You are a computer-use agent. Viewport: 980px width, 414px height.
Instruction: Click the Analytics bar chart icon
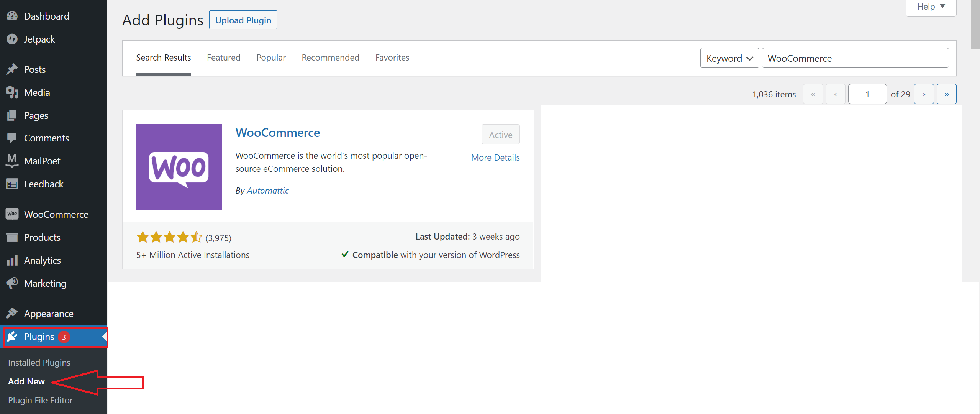coord(12,260)
